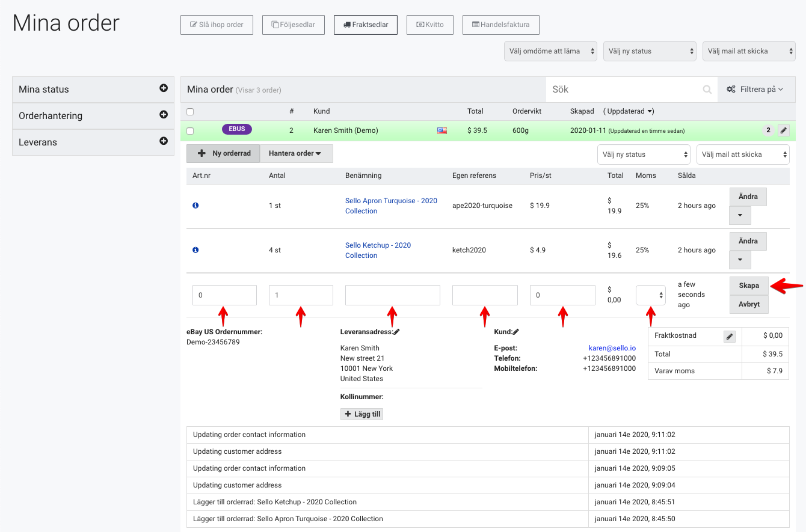Click Kund column header
Viewport: 806px width, 532px height.
click(321, 111)
